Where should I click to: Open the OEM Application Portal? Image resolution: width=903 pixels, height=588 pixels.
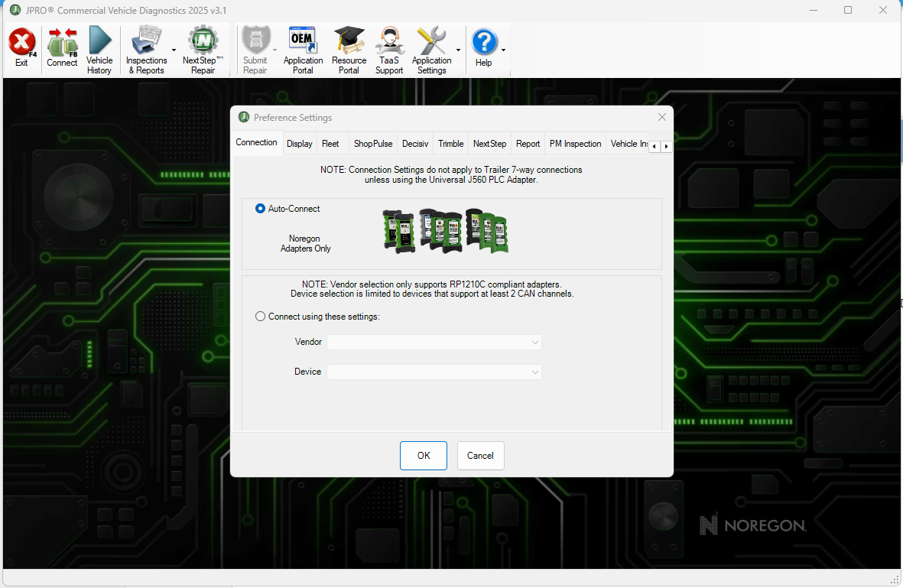(303, 48)
